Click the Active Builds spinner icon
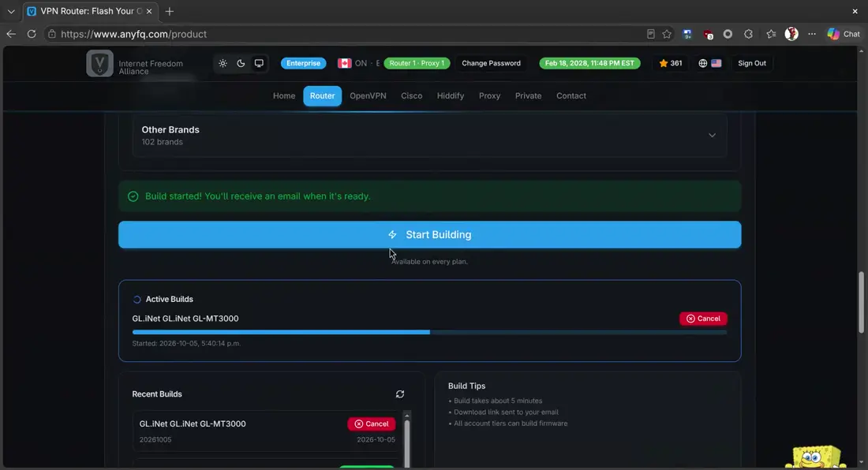 137,299
